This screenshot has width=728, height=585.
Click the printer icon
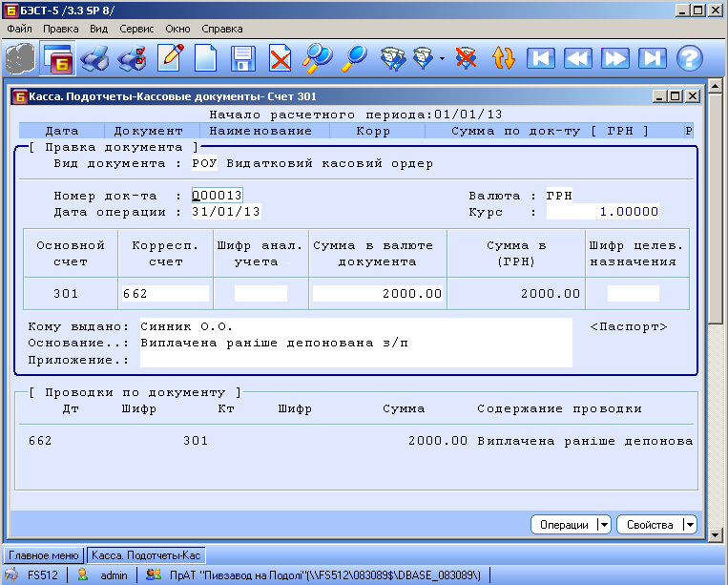click(x=94, y=59)
